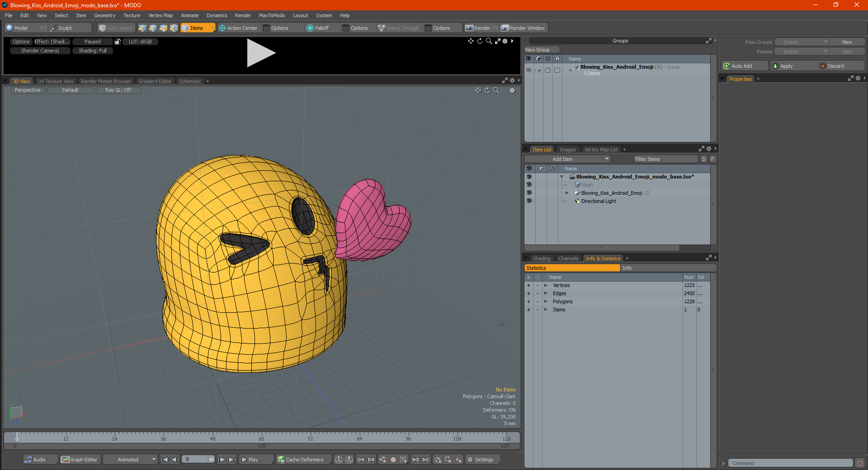Toggle scene file row visibility eye

529,177
